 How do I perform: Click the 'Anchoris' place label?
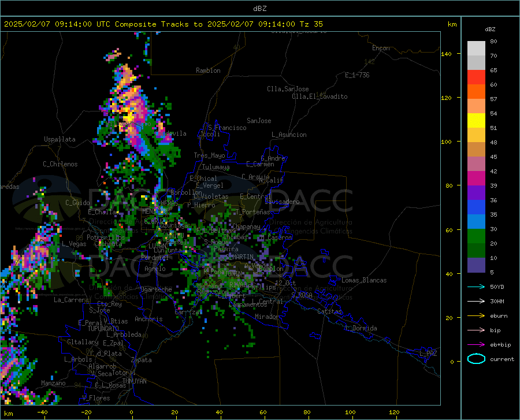(148, 319)
